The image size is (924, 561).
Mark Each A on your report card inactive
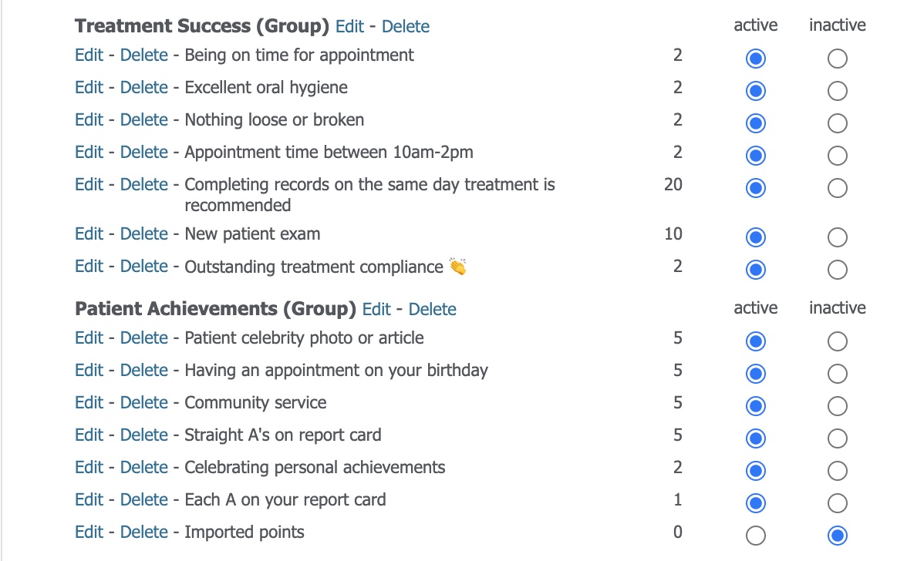click(838, 503)
